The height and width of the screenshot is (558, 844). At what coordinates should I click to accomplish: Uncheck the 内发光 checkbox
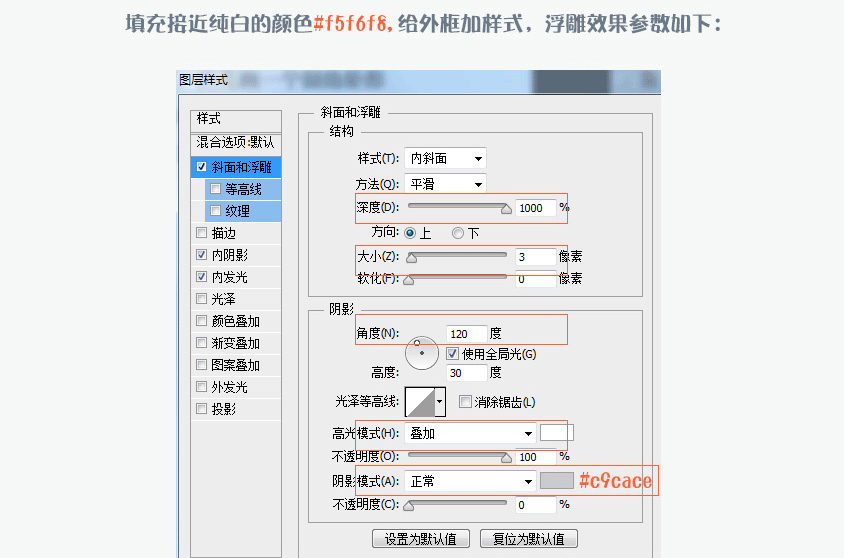(x=201, y=277)
